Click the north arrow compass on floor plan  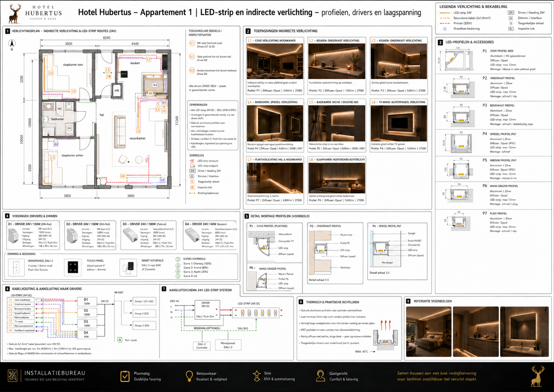pyautogui.click(x=12, y=44)
